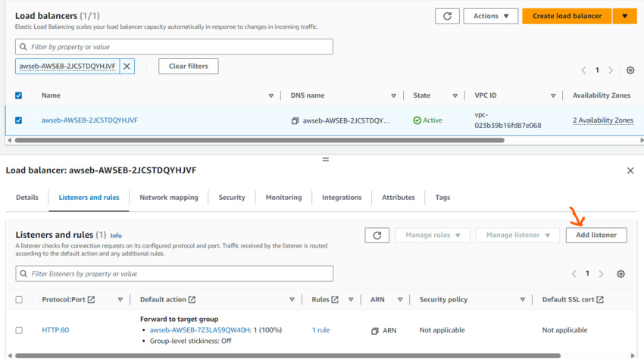Viewport: 644px width, 359px height.
Task: Go to next page of listeners
Action: (601, 274)
